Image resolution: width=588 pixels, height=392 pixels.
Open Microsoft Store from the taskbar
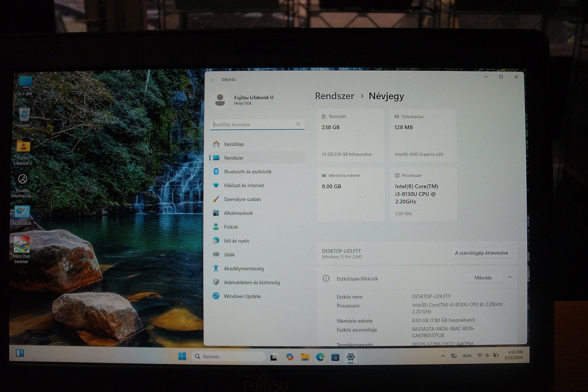pyautogui.click(x=335, y=357)
